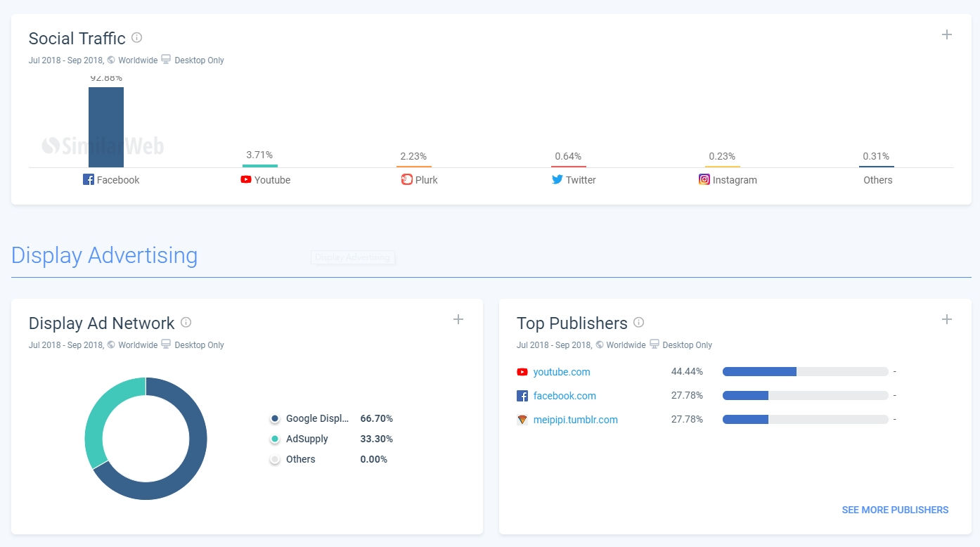Open the facebook.com publisher link
The image size is (980, 547).
[564, 396]
